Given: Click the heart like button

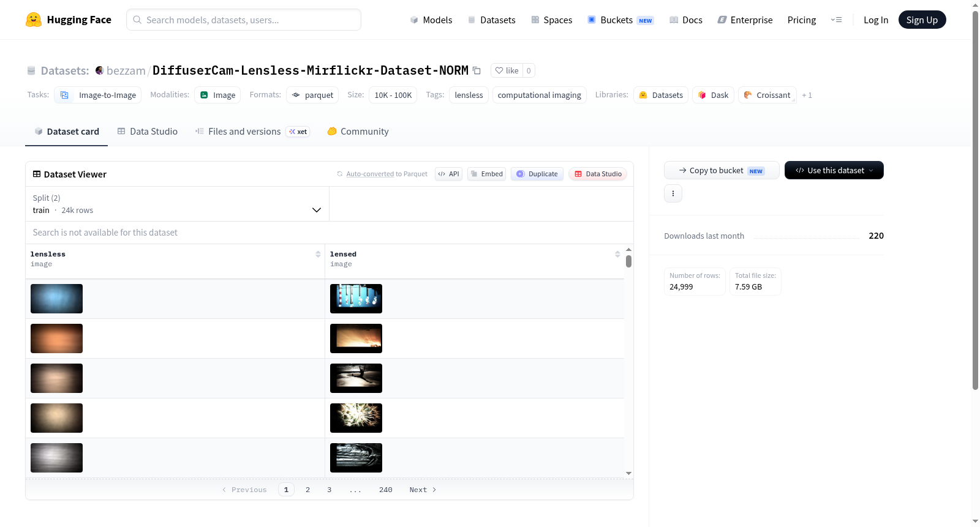Looking at the screenshot, I should click(507, 70).
